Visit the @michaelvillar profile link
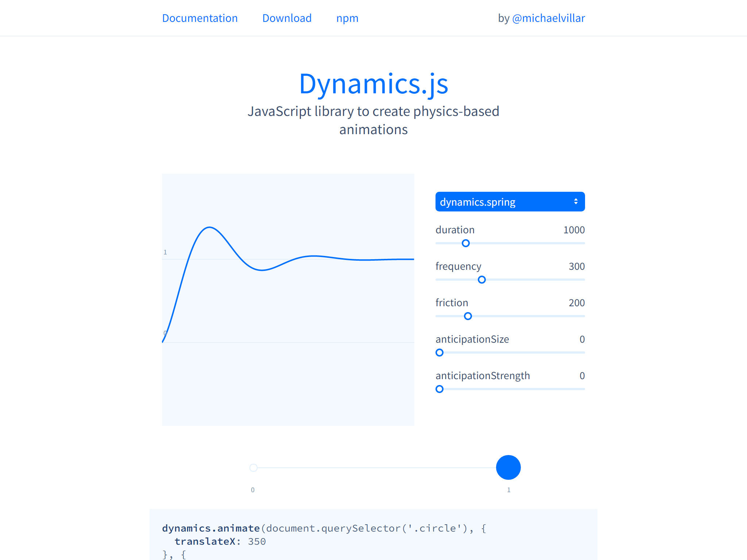 548,18
